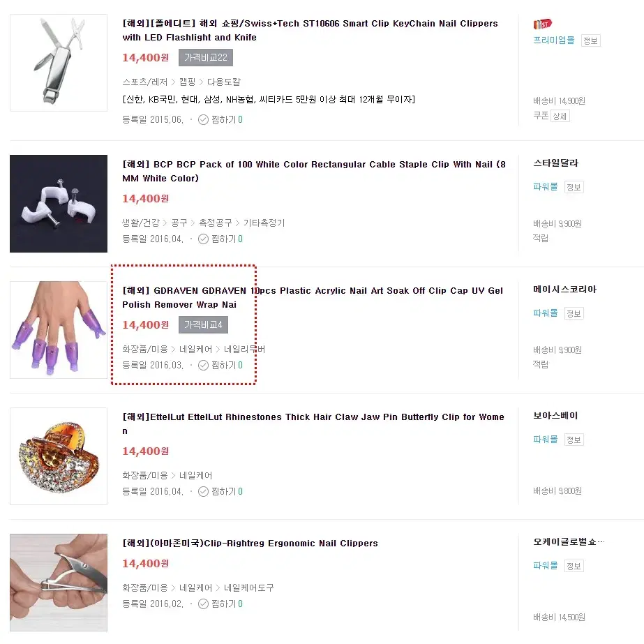
Task: Open 정보 box for 스타일달라 seller
Action: pyautogui.click(x=574, y=187)
